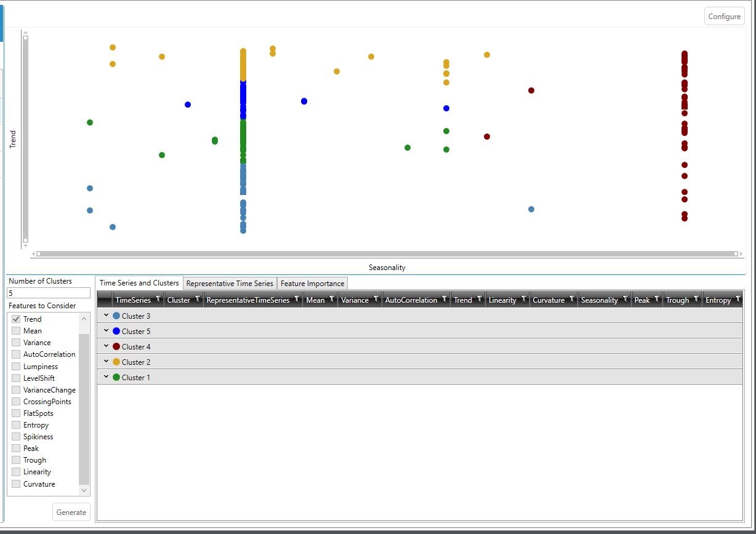Viewport: 756px width, 534px height.
Task: Enable the Variance feature checkbox
Action: 16,343
